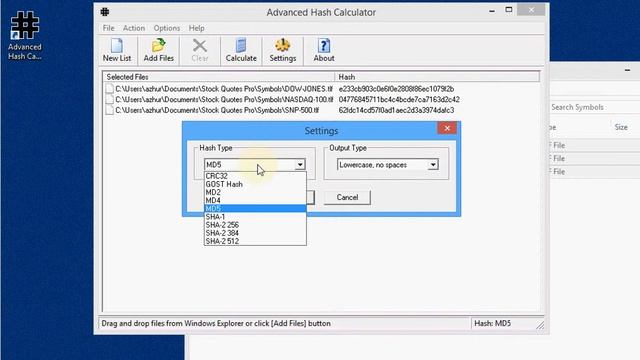
Task: Click file icon of SNP-500.tlf row
Action: [x=109, y=110]
